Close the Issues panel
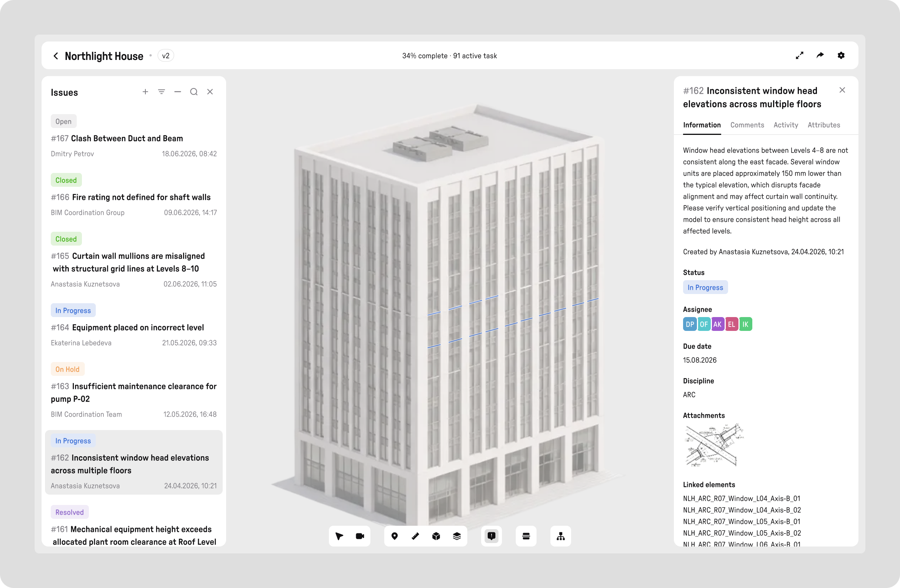The image size is (900, 588). (x=210, y=92)
